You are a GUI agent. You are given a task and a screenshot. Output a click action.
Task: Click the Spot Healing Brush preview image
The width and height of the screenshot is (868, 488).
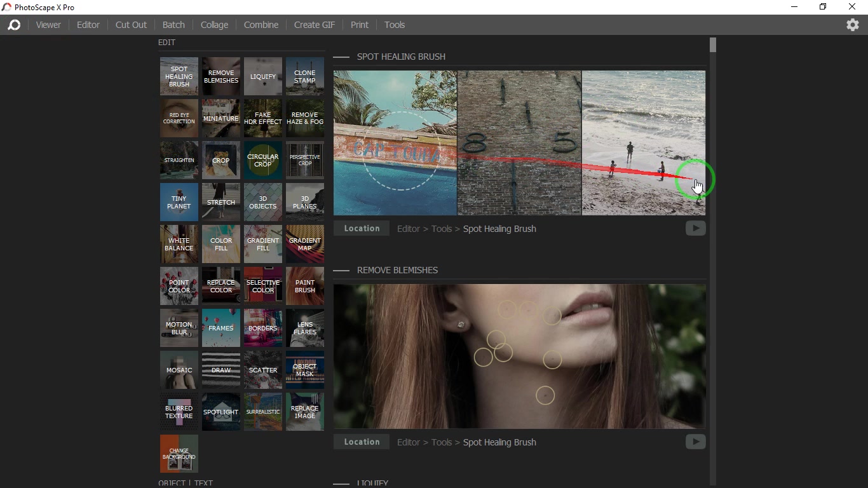(x=520, y=143)
